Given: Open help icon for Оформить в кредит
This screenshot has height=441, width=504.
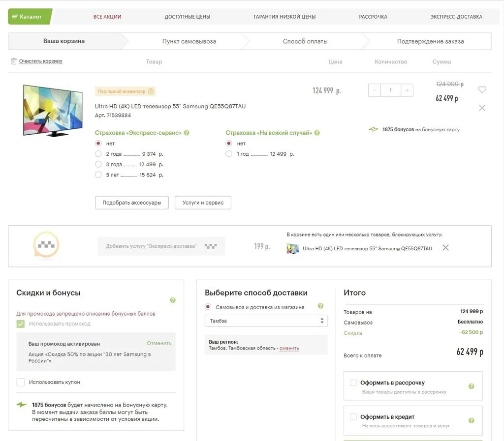Looking at the screenshot, I should [x=471, y=420].
